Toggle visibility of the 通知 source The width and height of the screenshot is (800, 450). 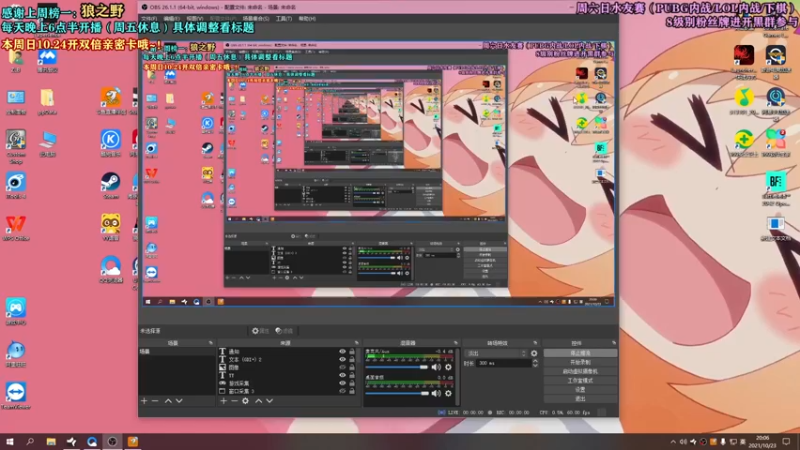point(342,352)
